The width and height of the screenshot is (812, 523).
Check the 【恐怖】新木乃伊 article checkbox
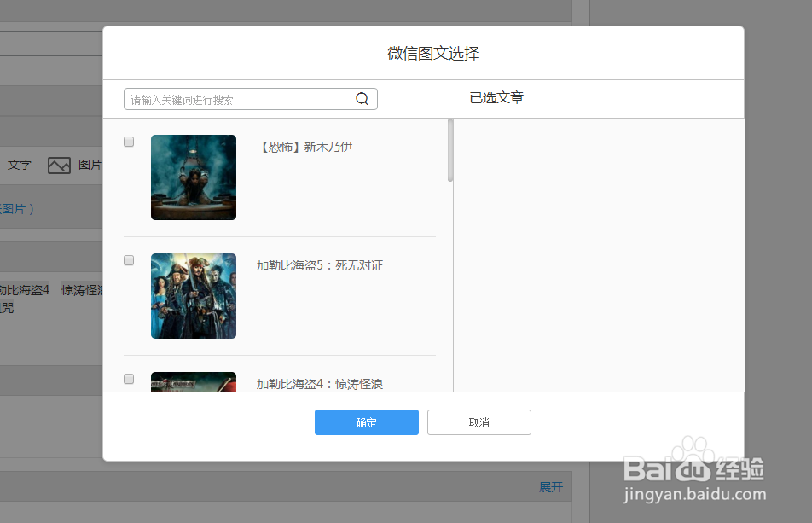(129, 142)
